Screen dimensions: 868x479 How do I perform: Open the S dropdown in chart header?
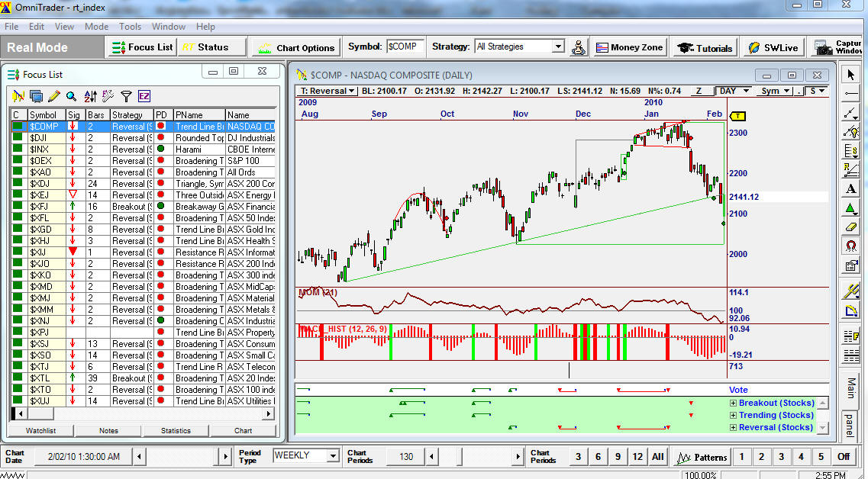817,92
